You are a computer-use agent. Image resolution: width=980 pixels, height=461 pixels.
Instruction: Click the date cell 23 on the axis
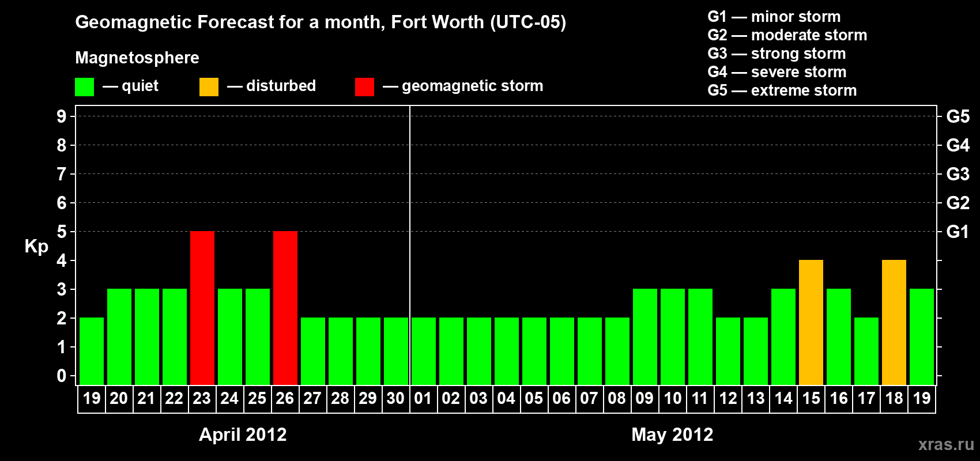click(202, 399)
